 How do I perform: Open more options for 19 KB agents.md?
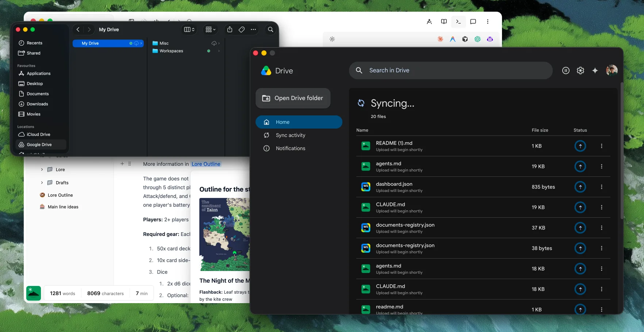pos(601,167)
